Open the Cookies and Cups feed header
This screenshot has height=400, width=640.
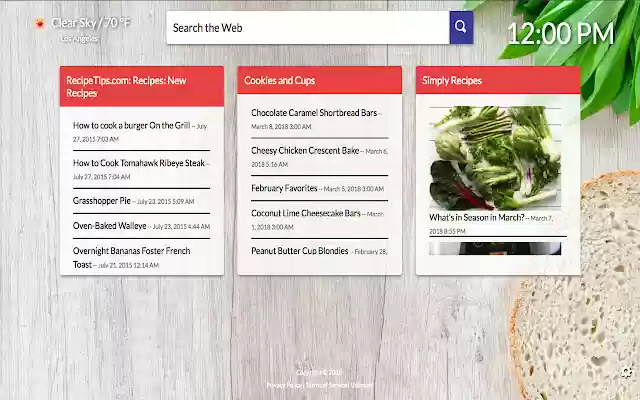click(320, 80)
